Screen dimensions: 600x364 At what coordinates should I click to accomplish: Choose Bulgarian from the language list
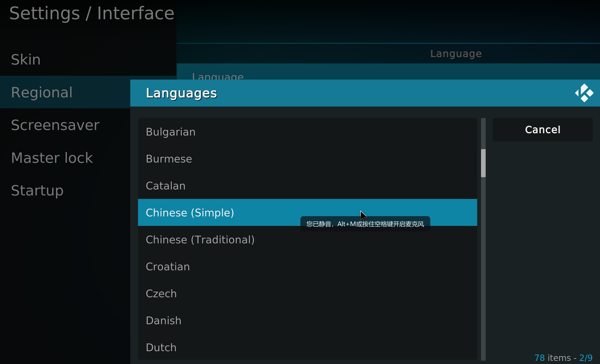point(170,132)
